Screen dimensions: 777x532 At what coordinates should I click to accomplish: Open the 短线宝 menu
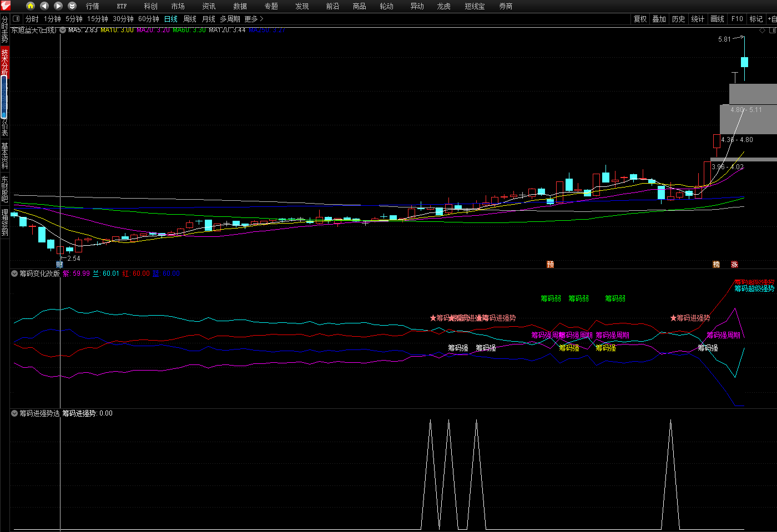(475, 6)
